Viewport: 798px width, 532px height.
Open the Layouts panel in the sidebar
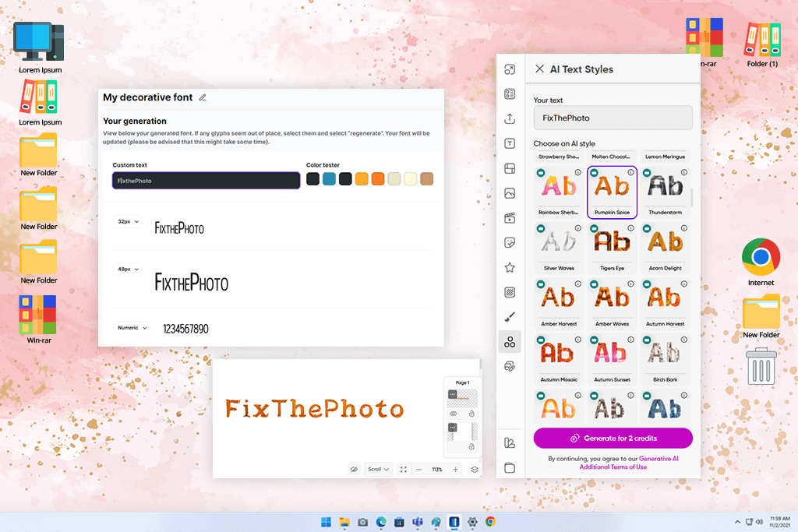(510, 168)
